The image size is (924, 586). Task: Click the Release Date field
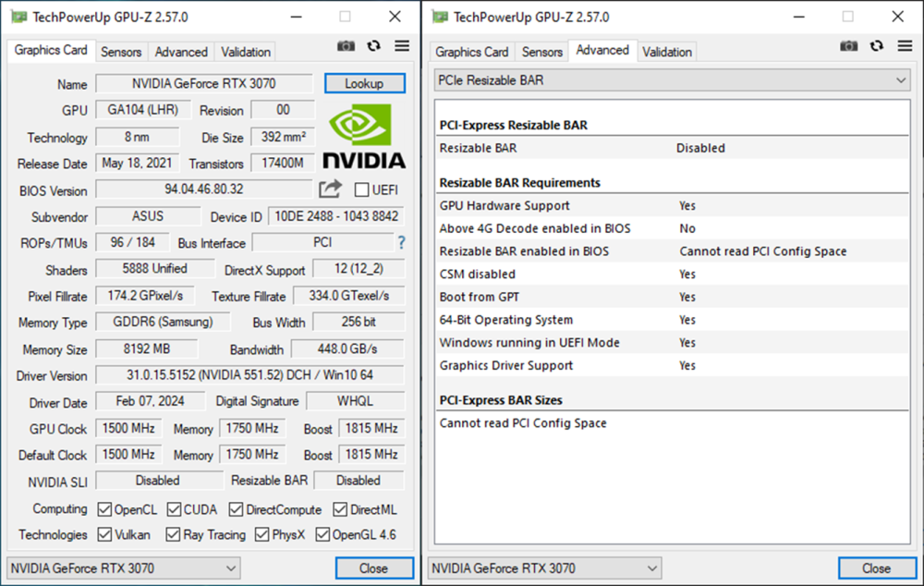tap(138, 163)
